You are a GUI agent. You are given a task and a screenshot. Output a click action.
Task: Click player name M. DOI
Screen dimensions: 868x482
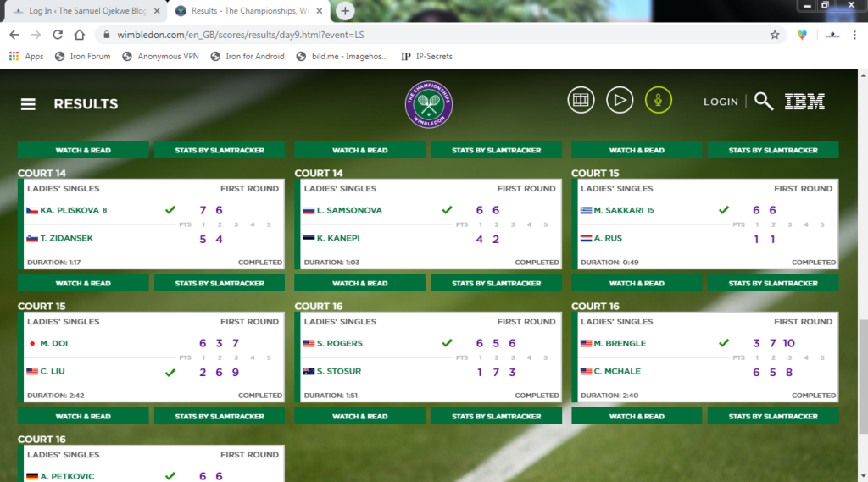tap(53, 344)
